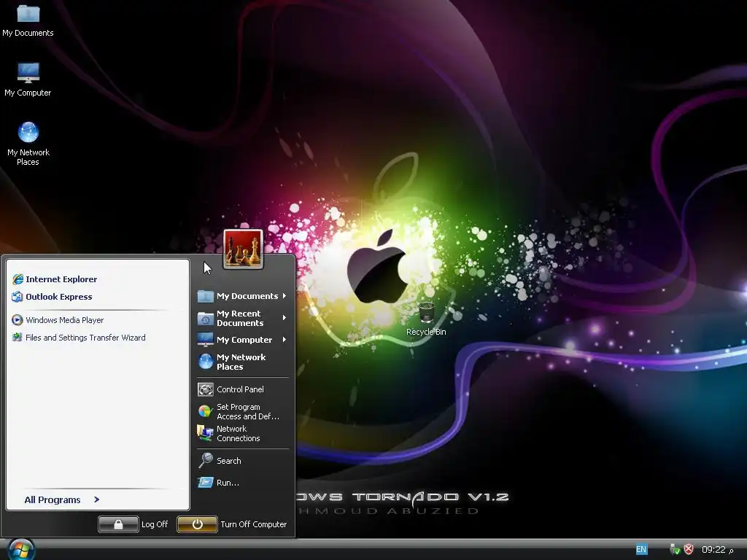Open My Network Places desktop icon
Viewport: 747px width, 560px height.
[28, 144]
